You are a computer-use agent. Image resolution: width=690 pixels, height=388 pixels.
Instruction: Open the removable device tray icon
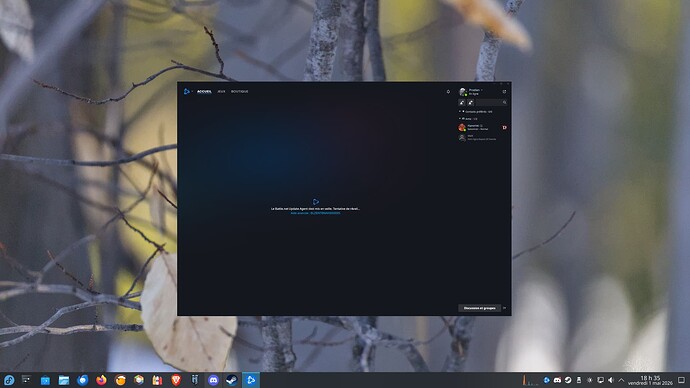tap(579, 380)
